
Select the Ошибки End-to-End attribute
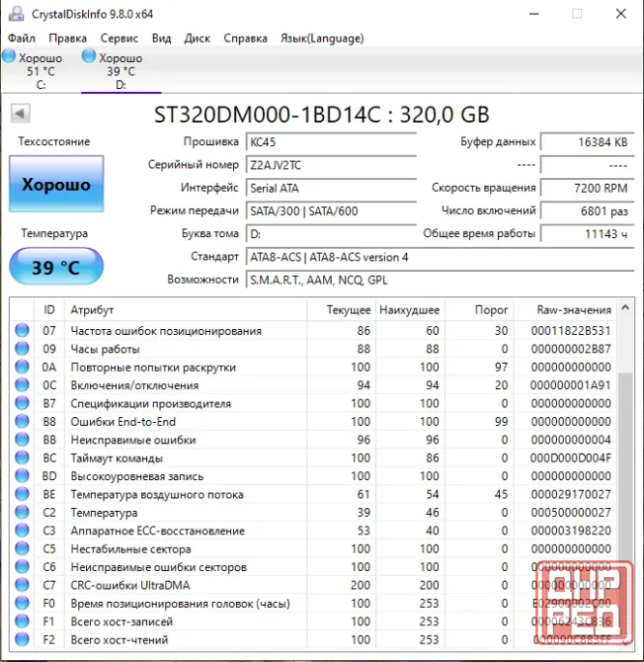122,421
